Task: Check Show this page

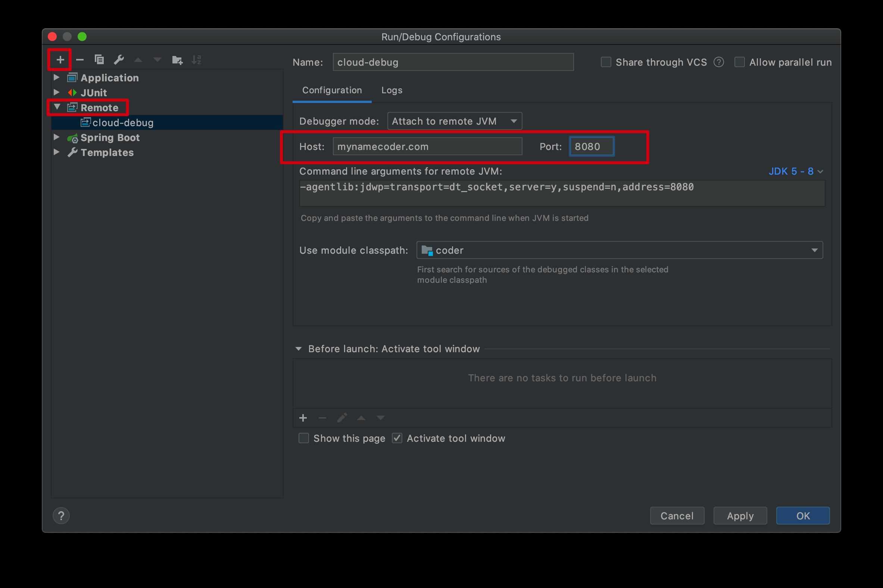Action: point(303,438)
